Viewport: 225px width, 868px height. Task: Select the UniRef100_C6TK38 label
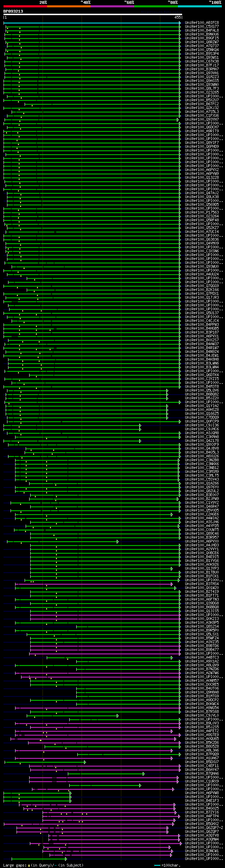pos(202,62)
